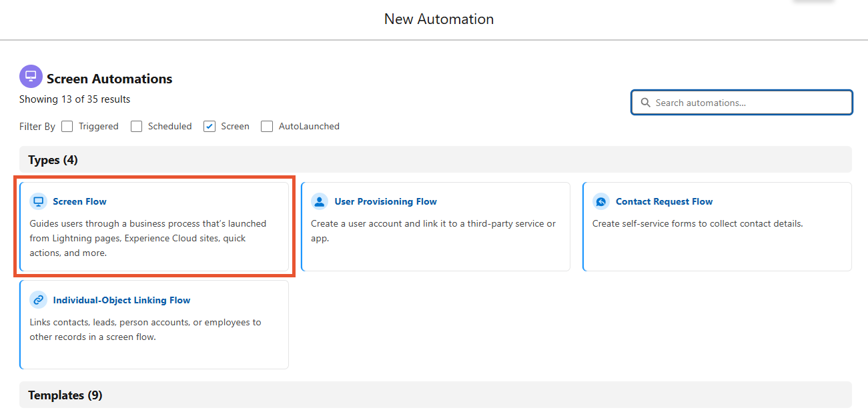868x414 pixels.
Task: Click the New Automation dialog title
Action: tap(439, 19)
